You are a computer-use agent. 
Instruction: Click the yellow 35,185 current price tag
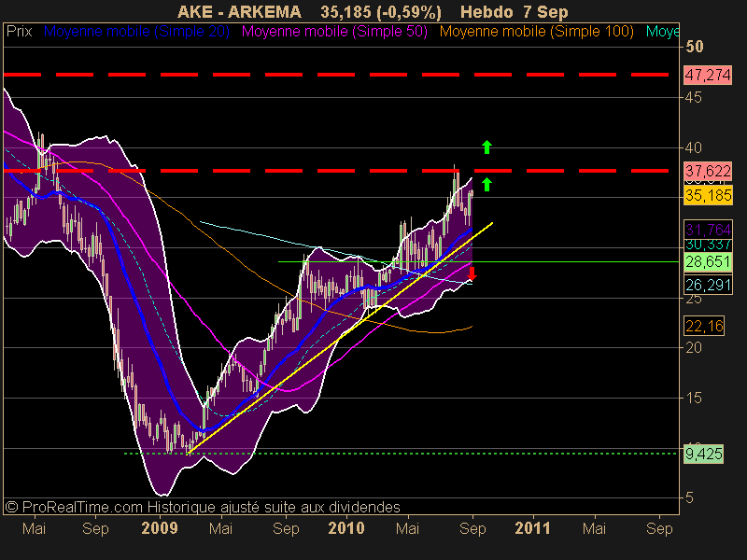(x=708, y=195)
